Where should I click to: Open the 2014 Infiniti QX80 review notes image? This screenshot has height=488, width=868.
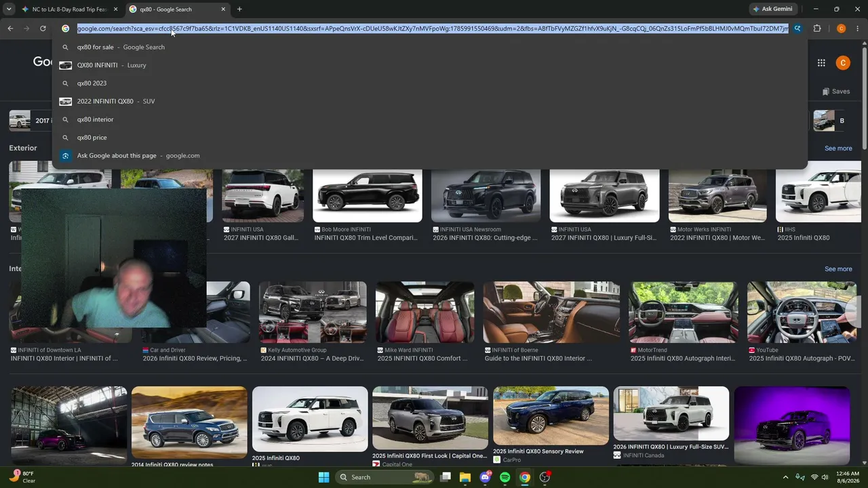[189, 423]
